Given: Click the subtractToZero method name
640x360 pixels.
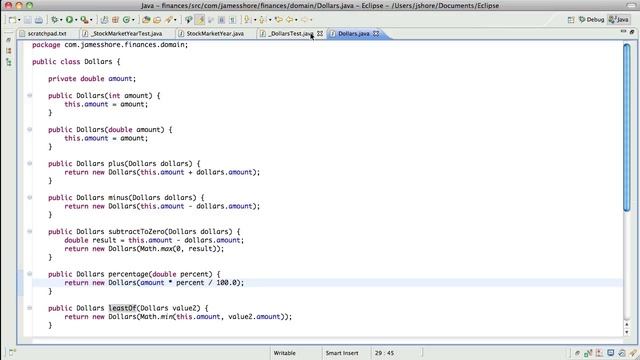Looking at the screenshot, I should click(136, 231).
